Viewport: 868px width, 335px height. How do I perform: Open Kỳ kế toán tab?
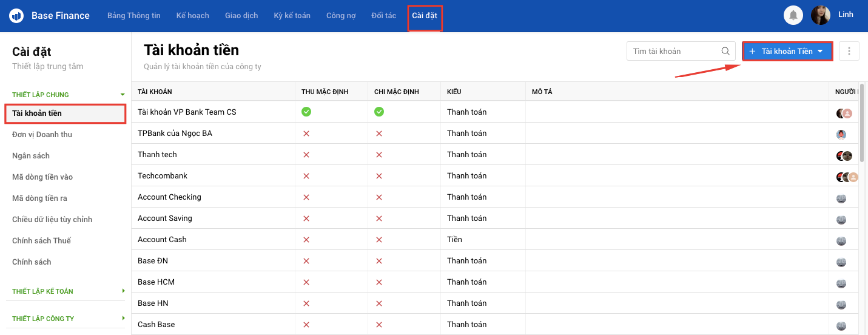[x=292, y=16]
